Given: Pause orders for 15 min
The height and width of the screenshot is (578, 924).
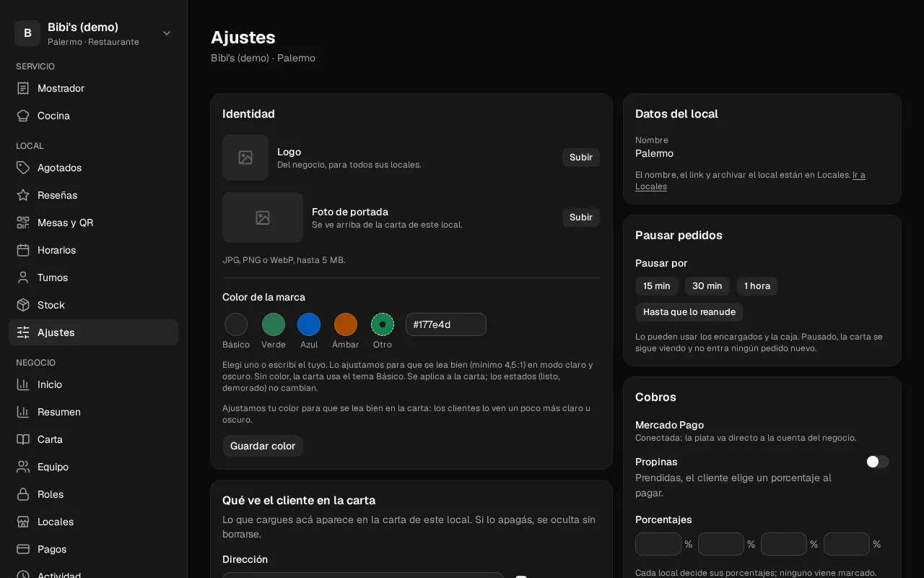Looking at the screenshot, I should [x=657, y=286].
